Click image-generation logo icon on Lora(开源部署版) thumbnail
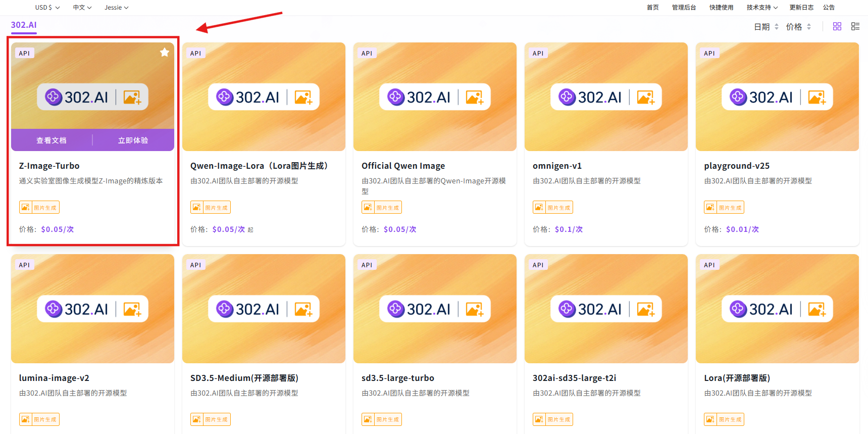The width and height of the screenshot is (868, 434). 817,309
